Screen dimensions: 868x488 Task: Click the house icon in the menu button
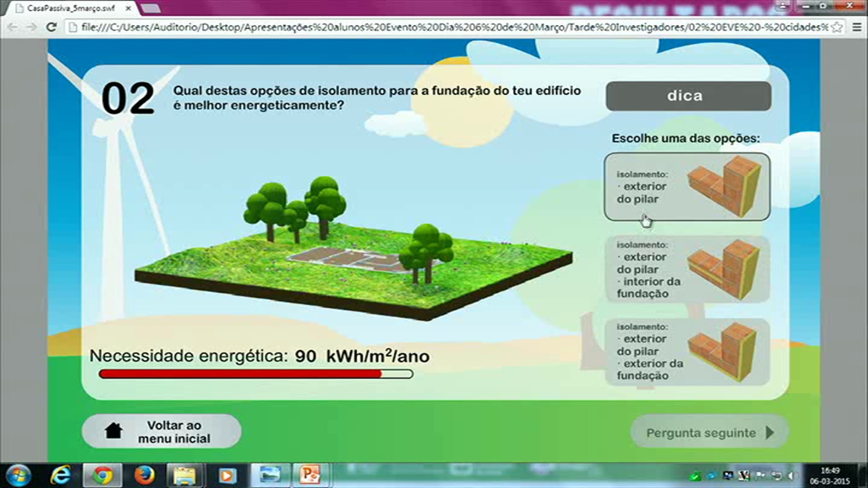(x=113, y=431)
